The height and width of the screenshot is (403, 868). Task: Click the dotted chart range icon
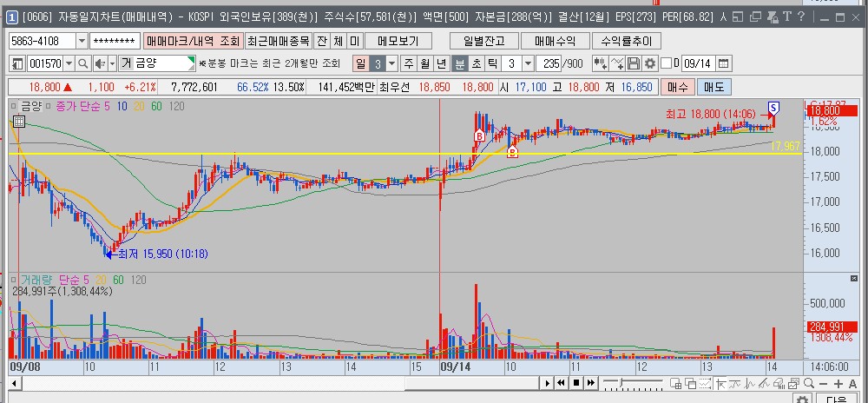(x=705, y=383)
